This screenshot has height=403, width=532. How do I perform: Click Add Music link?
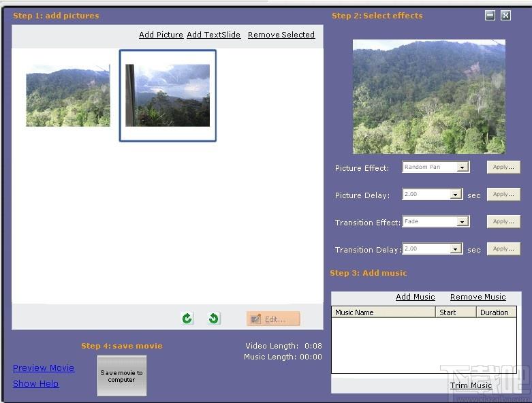tap(416, 297)
